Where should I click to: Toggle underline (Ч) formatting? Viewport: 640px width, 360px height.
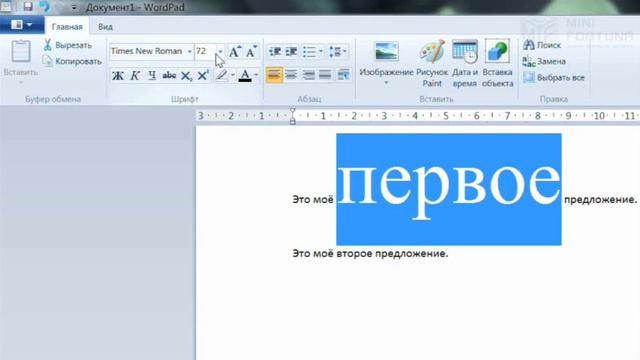point(152,76)
